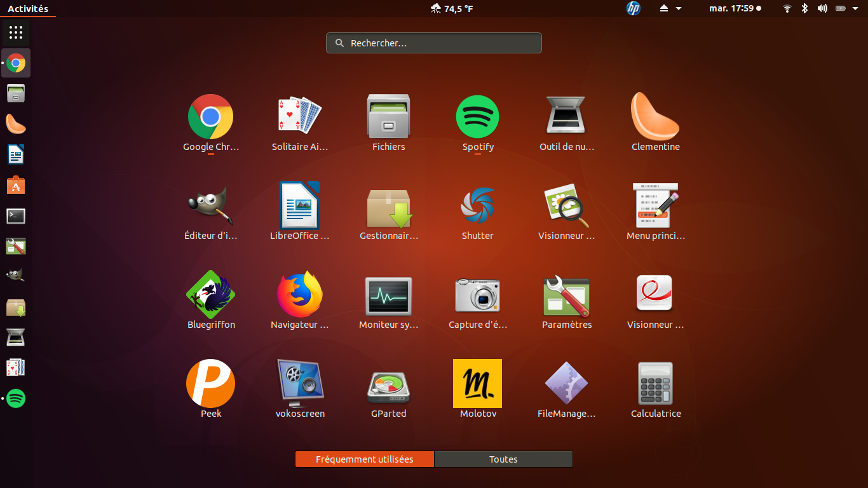Click the HP indicator icon in top bar
Screen dimensions: 868x488
(x=633, y=8)
